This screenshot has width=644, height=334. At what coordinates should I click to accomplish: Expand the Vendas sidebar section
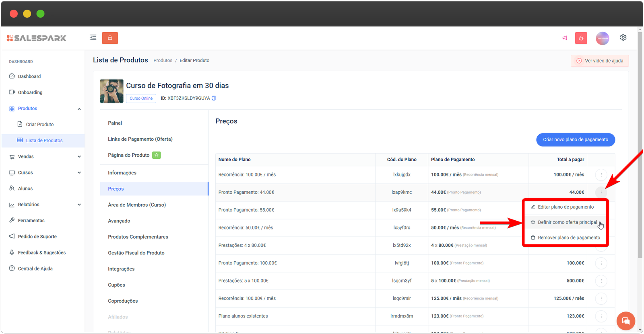pyautogui.click(x=79, y=157)
